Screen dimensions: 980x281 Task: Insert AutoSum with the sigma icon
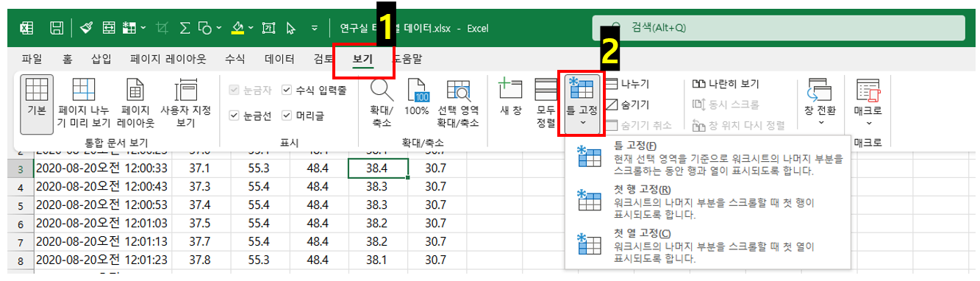pyautogui.click(x=185, y=28)
